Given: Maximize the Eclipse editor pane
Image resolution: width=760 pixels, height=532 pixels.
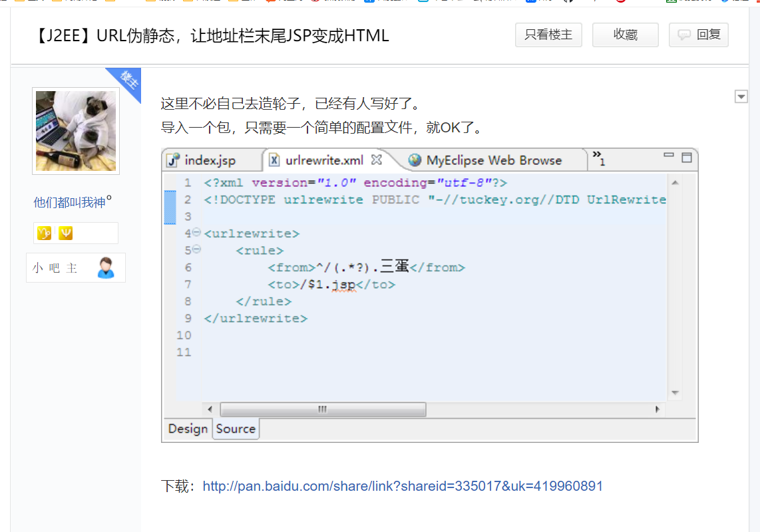Looking at the screenshot, I should coord(687,158).
